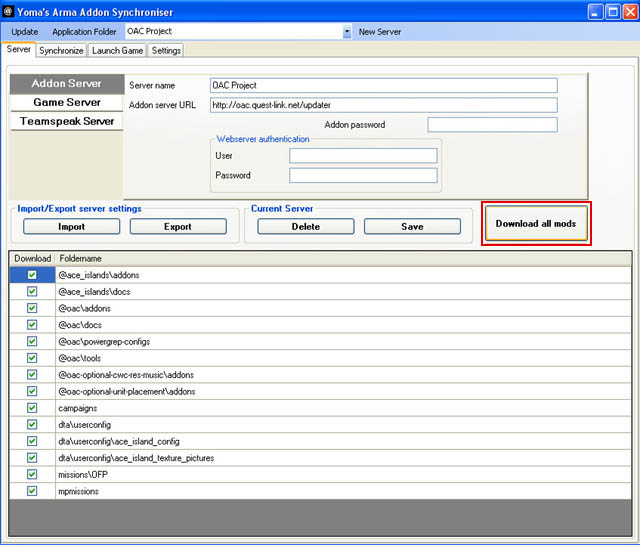Open the server selection dropdown arrow
The width and height of the screenshot is (640, 545).
click(x=347, y=32)
